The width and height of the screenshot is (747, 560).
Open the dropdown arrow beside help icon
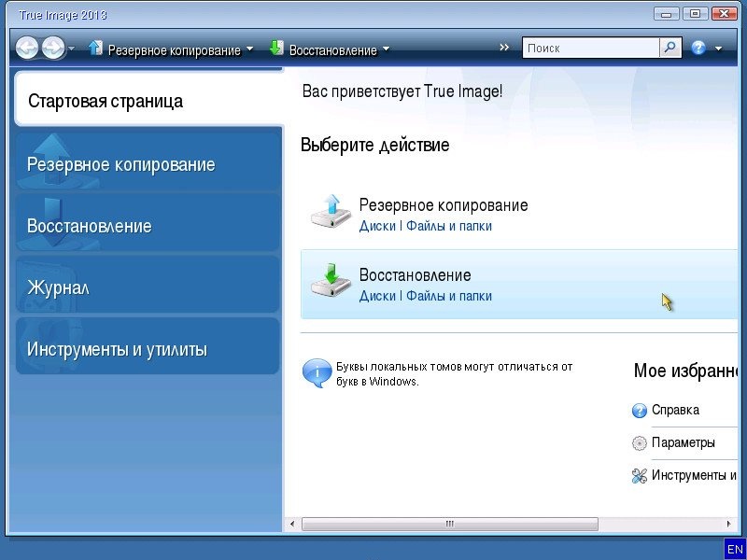[x=718, y=49]
